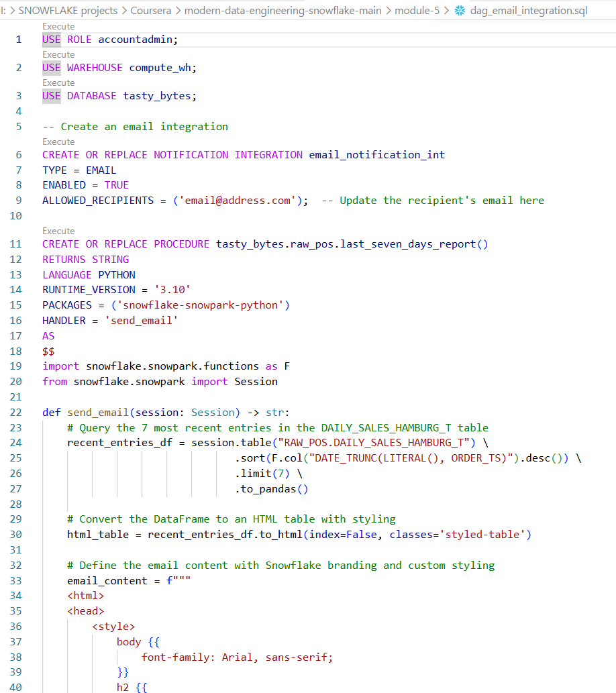Viewport: 616px width, 693px height.
Task: Click the Snowflake file icon in breadcrumb
Action: point(460,10)
